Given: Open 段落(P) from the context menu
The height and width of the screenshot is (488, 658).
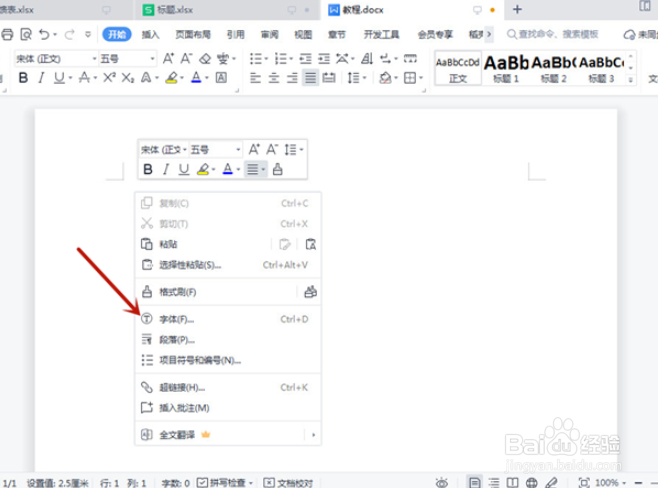Looking at the screenshot, I should 228,339.
